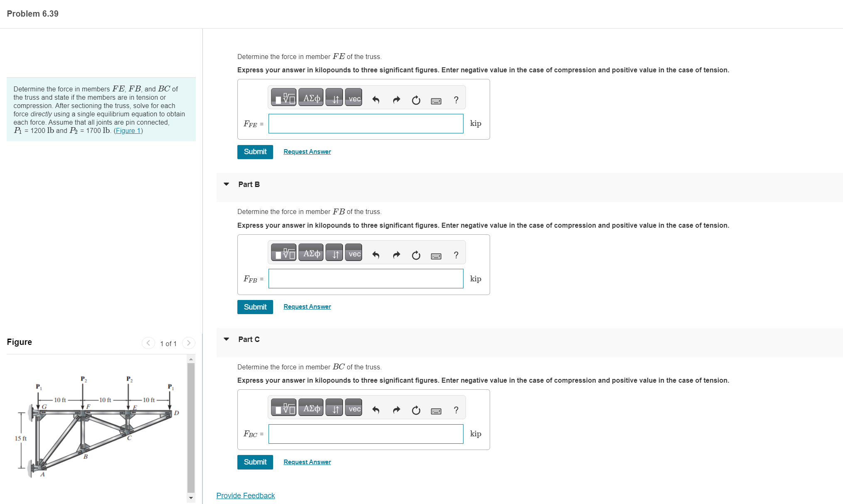Collapse the Part C section
The image size is (843, 504).
(x=227, y=339)
